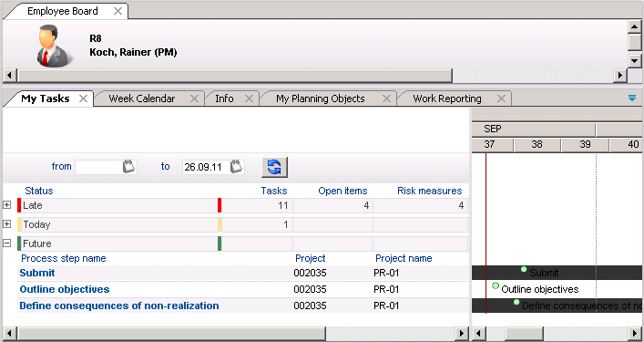Close the Employee Board tab
Image resolution: width=644 pixels, height=342 pixels.
click(118, 11)
